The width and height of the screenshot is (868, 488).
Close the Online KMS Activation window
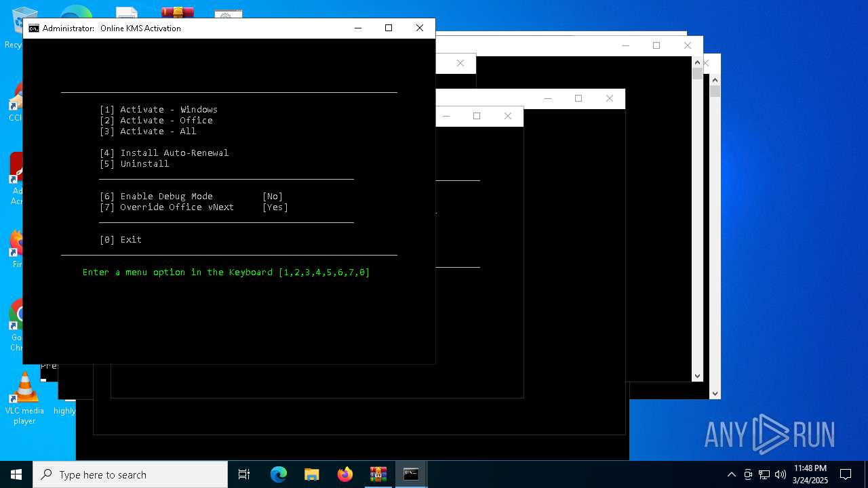[x=420, y=28]
